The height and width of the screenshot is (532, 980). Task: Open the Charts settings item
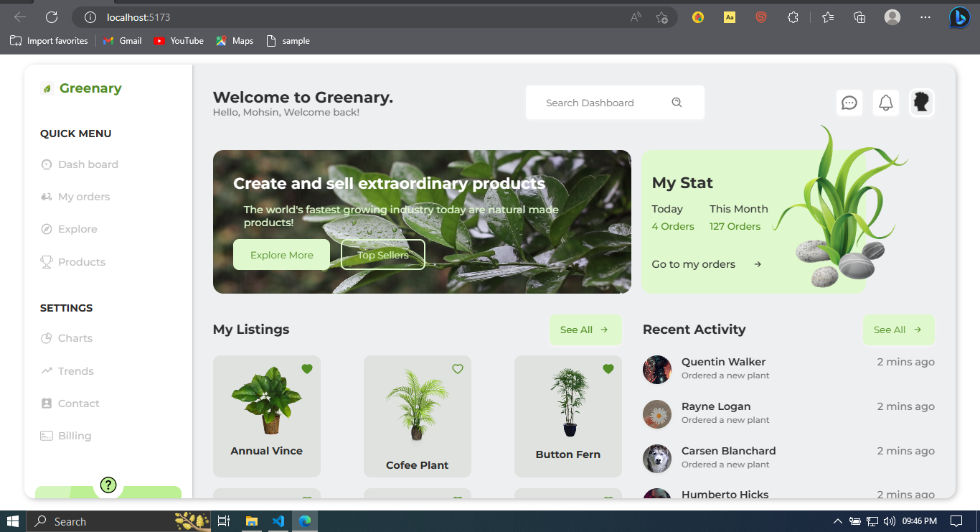click(75, 337)
